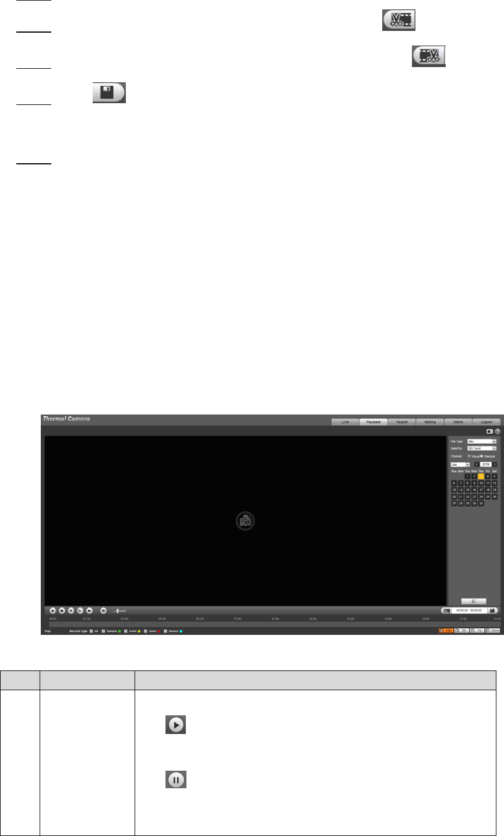This screenshot has width=504, height=836.
Task: Click the year field showing 2019
Action: (486, 464)
